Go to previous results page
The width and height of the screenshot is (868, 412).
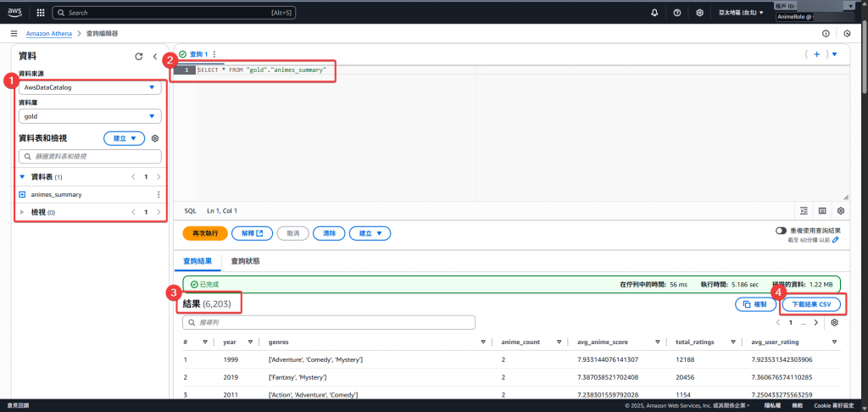778,322
